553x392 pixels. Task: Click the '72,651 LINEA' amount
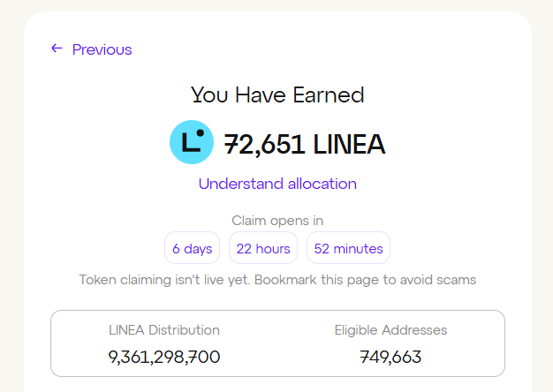click(x=305, y=144)
